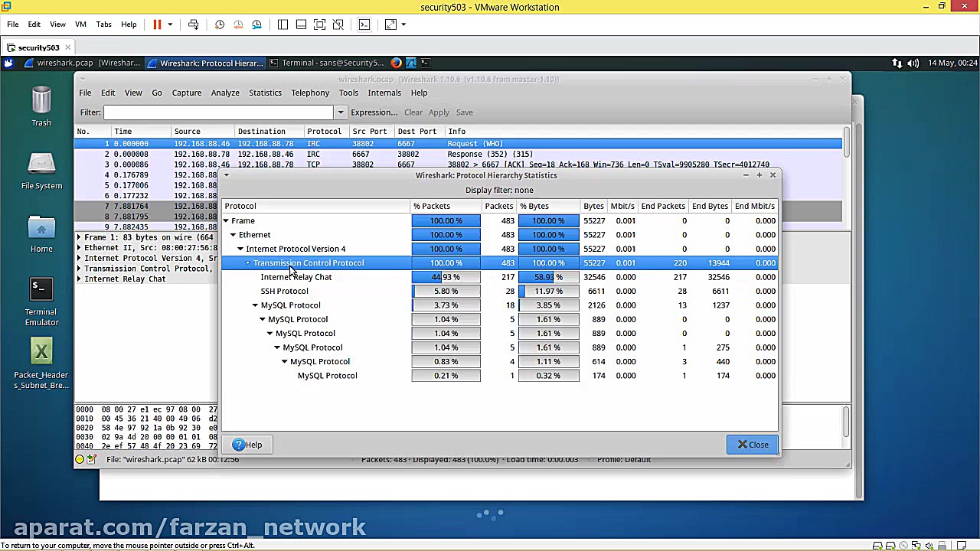The image size is (980, 551).
Task: Click the Apply filter button
Action: click(439, 112)
